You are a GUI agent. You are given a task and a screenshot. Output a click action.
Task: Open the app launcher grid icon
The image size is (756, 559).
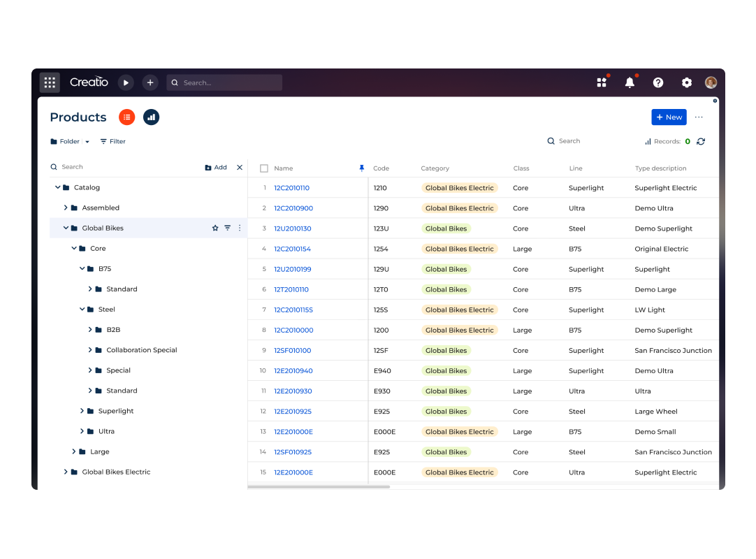(x=50, y=82)
